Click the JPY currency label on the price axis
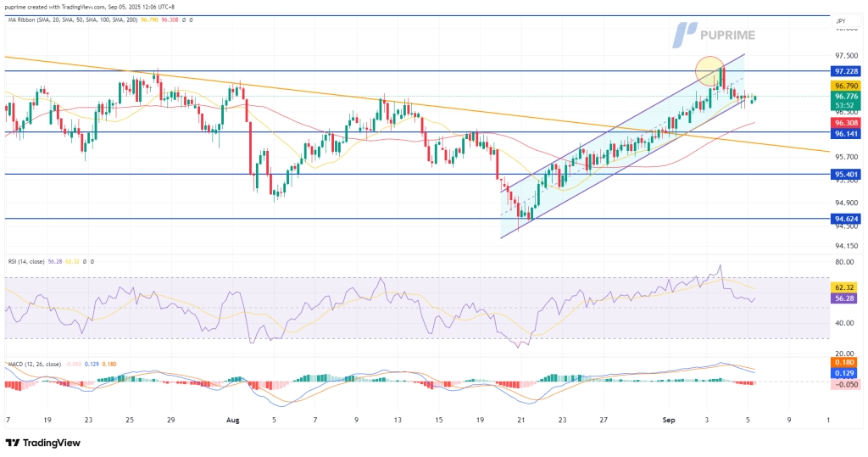Screen dimensions: 868x457 840,21
